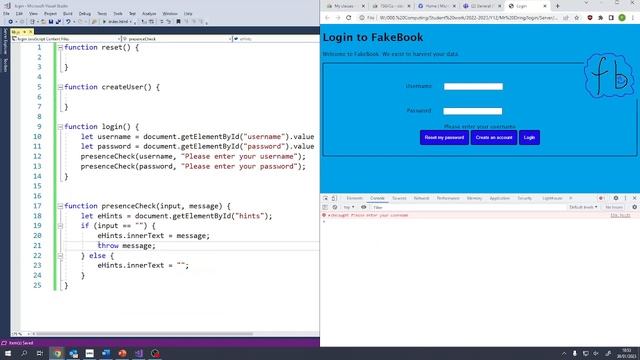Click the Undo arrow in Visual Studio toolbar

click(68, 22)
